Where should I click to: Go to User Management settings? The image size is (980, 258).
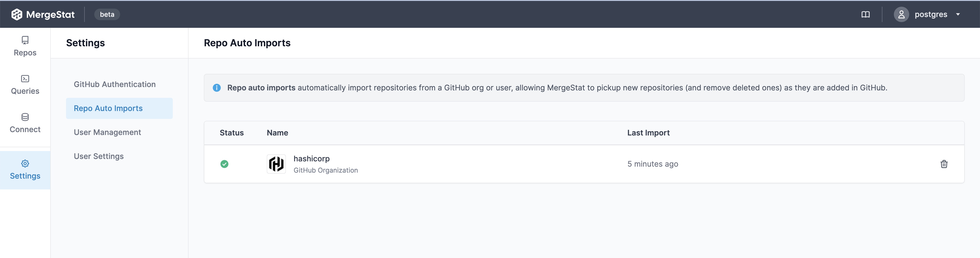[x=107, y=132]
